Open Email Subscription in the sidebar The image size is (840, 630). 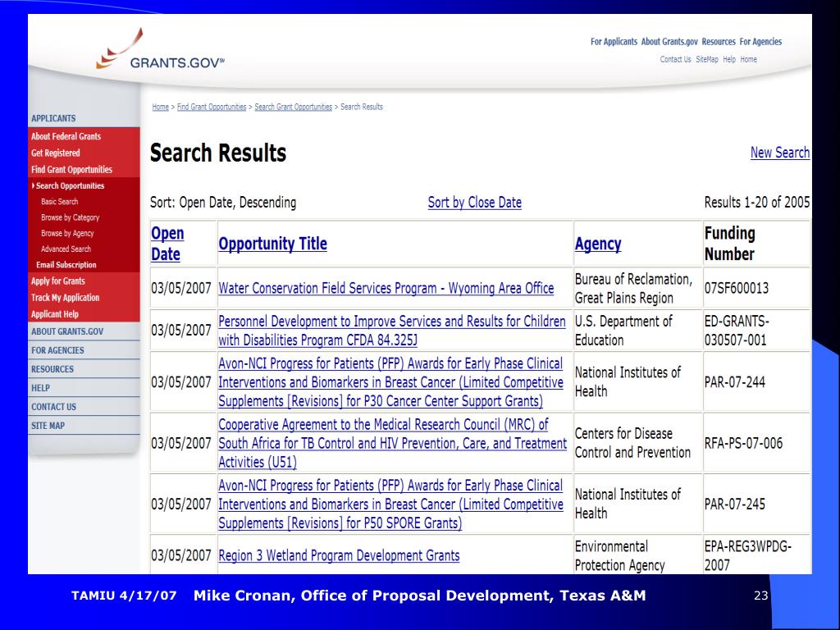[x=66, y=265]
